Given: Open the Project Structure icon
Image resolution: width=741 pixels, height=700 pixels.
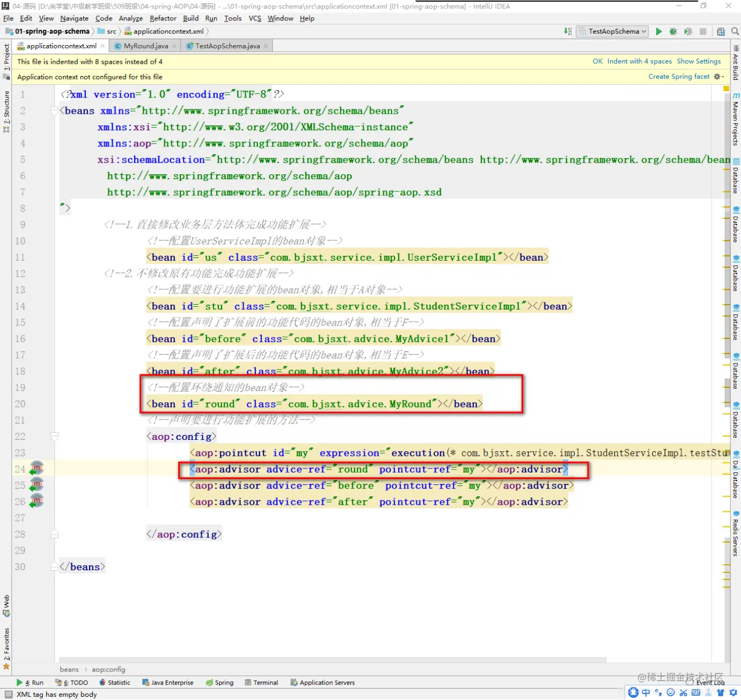Looking at the screenshot, I should [x=721, y=32].
